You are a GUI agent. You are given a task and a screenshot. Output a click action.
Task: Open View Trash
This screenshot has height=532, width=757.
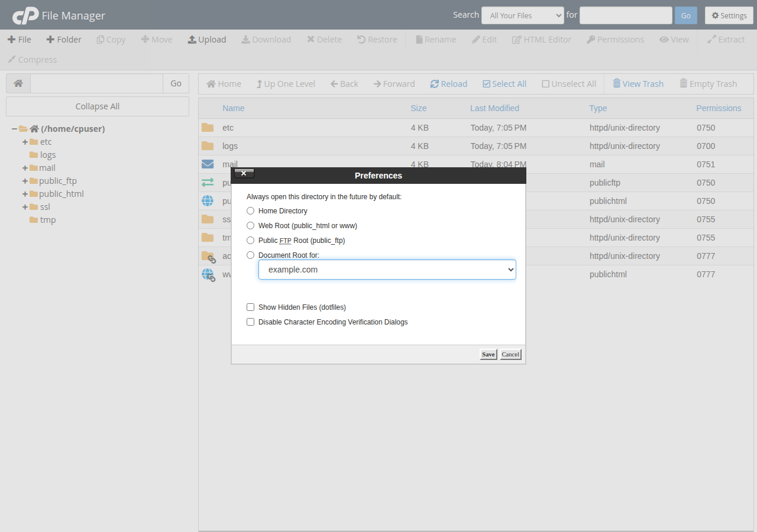pos(638,84)
